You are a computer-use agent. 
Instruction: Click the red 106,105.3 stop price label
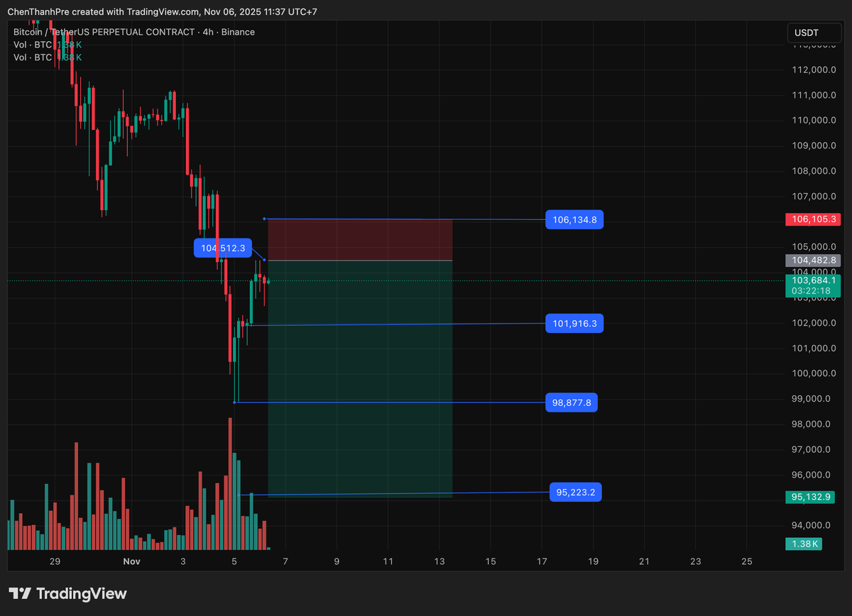point(813,220)
